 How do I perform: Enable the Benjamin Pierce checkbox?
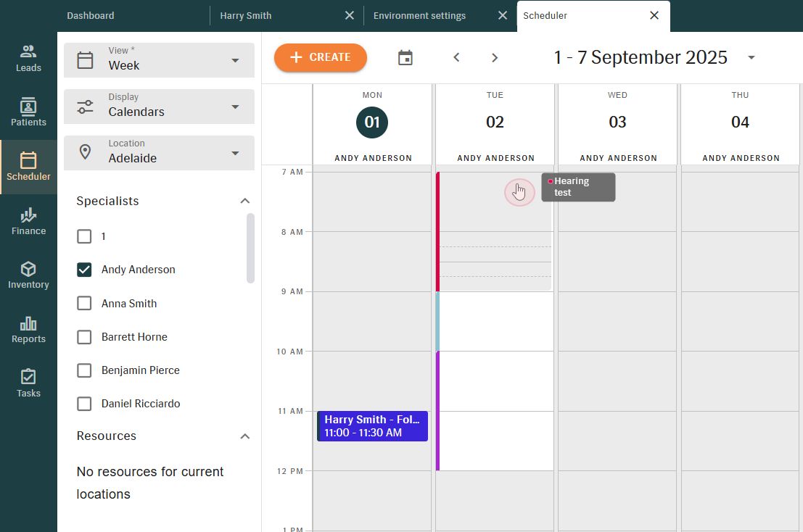[x=85, y=370]
